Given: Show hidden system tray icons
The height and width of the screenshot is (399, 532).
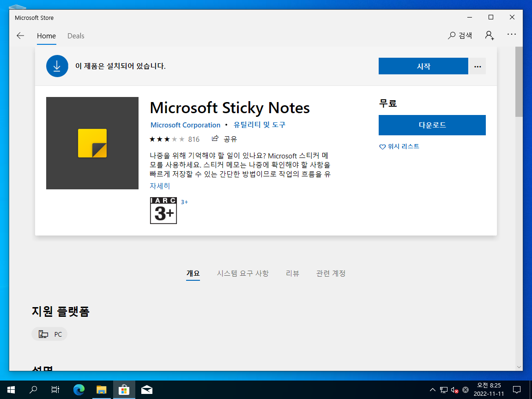Looking at the screenshot, I should [x=432, y=390].
